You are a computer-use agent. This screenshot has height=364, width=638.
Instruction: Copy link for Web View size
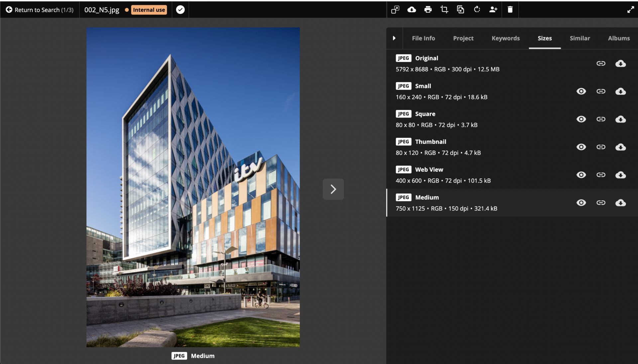(x=601, y=175)
